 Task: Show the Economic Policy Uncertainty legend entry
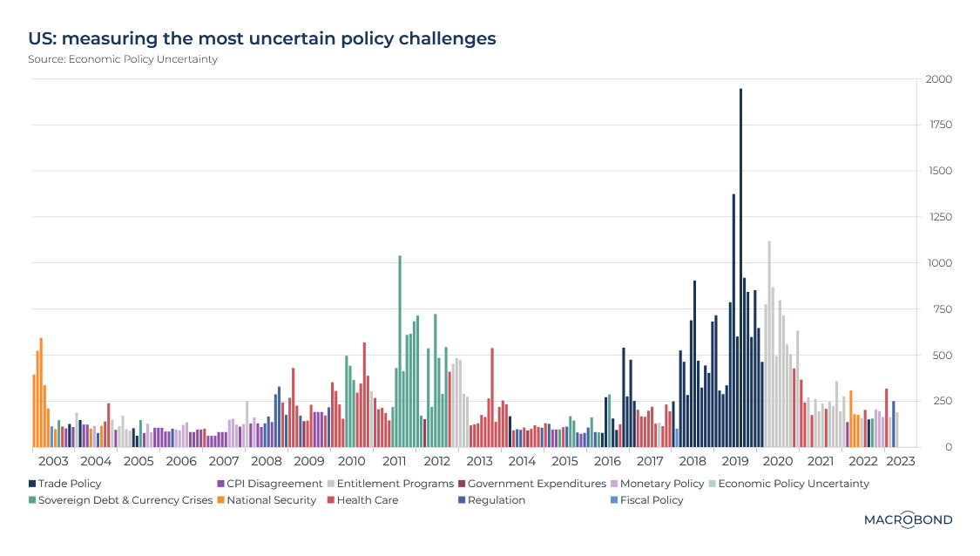[x=794, y=484]
